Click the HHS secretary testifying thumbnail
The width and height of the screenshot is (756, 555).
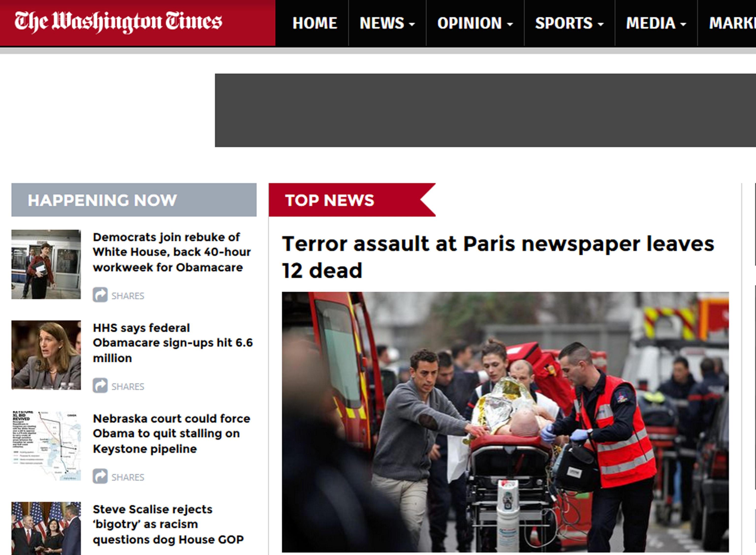click(46, 355)
